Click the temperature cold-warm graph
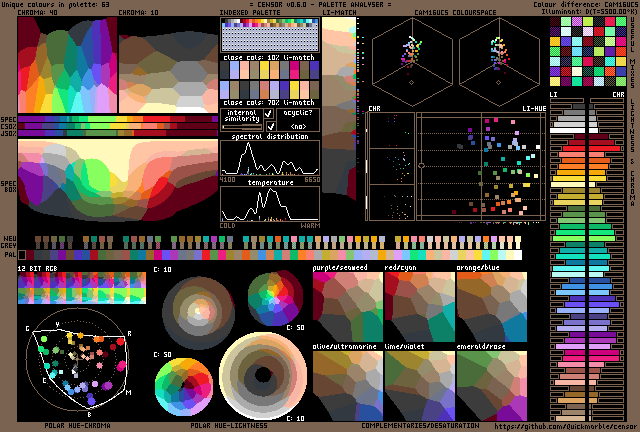 pyautogui.click(x=269, y=204)
